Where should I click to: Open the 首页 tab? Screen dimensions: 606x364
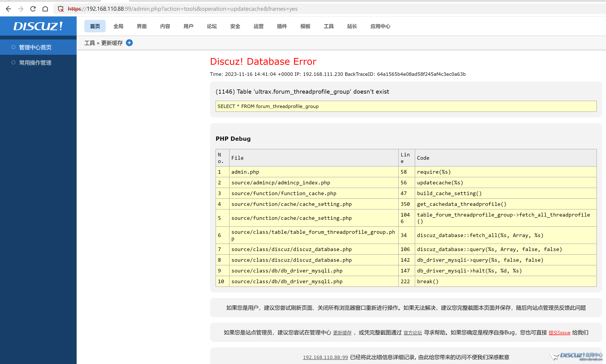95,26
